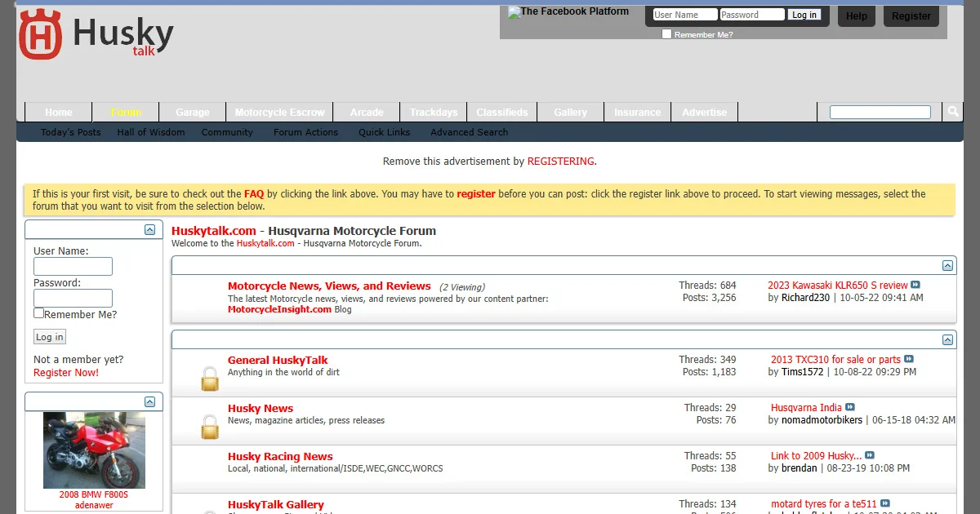Collapse the Motorcycle News category

pos(947,266)
